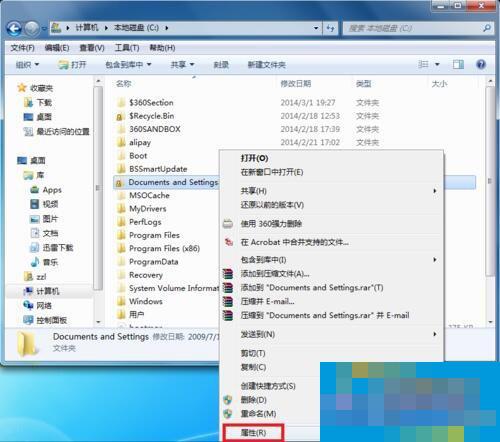Click the search magnifier icon
Viewport: 500px width, 442px height.
click(487, 28)
